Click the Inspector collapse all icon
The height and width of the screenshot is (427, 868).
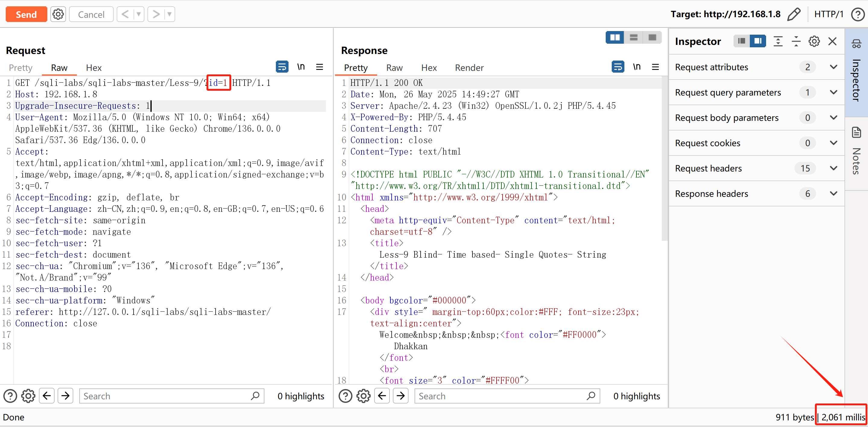(796, 41)
